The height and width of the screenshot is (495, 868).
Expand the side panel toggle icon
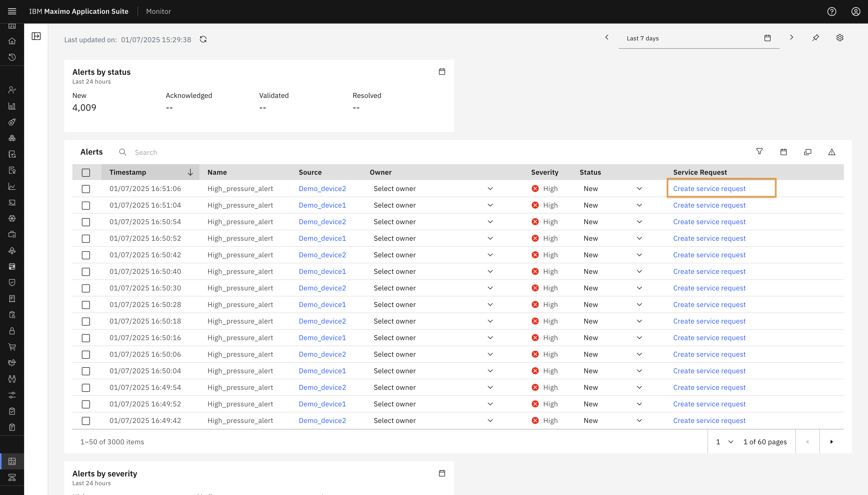pyautogui.click(x=36, y=36)
